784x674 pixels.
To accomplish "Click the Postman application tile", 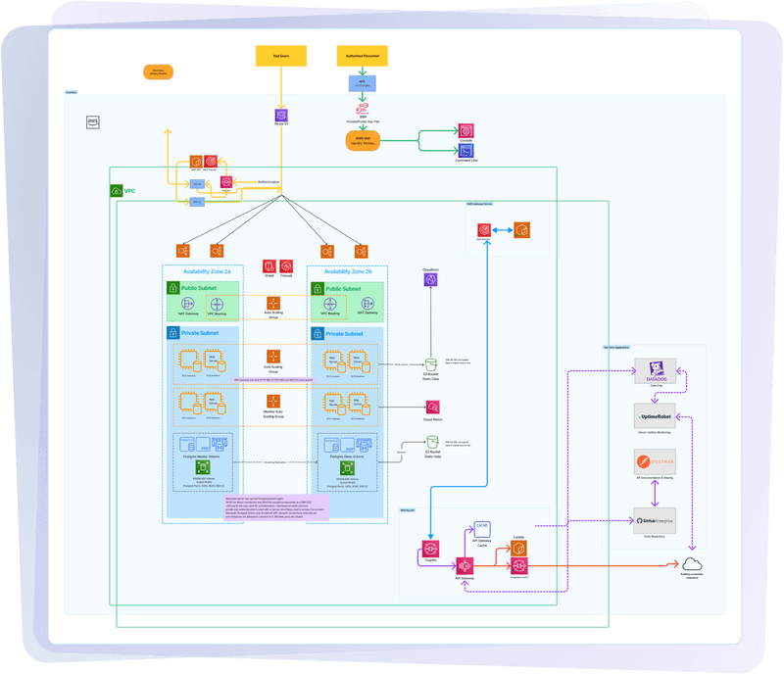I will pos(655,461).
